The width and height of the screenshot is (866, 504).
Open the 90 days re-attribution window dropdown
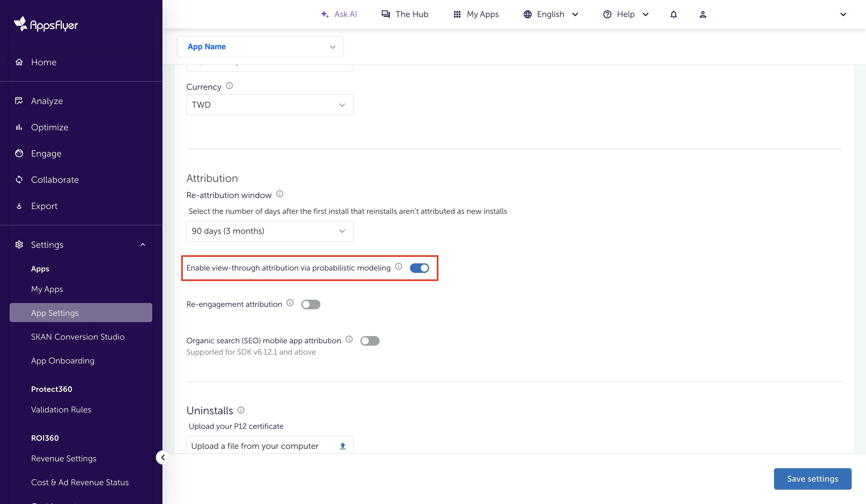pyautogui.click(x=269, y=231)
